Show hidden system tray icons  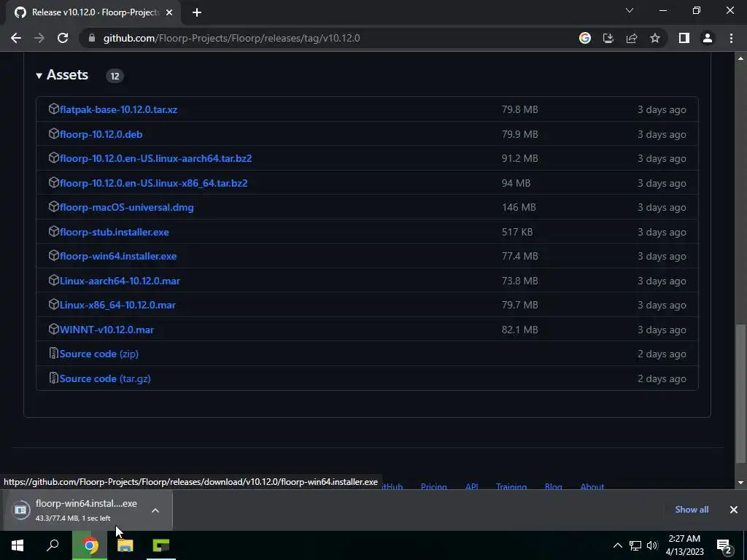pyautogui.click(x=617, y=545)
